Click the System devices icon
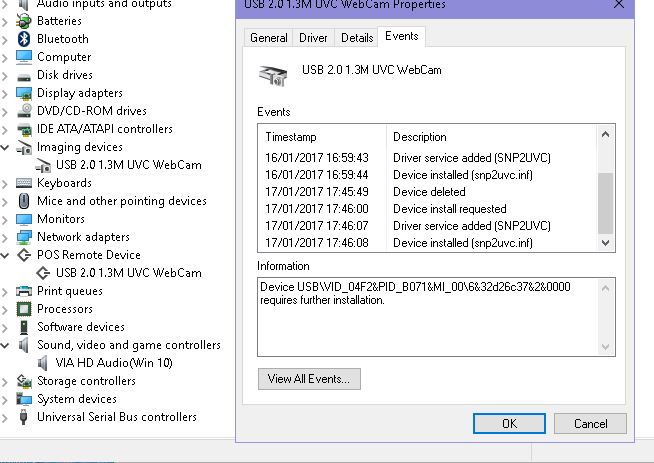Image resolution: width=654 pixels, height=463 pixels. [x=24, y=399]
